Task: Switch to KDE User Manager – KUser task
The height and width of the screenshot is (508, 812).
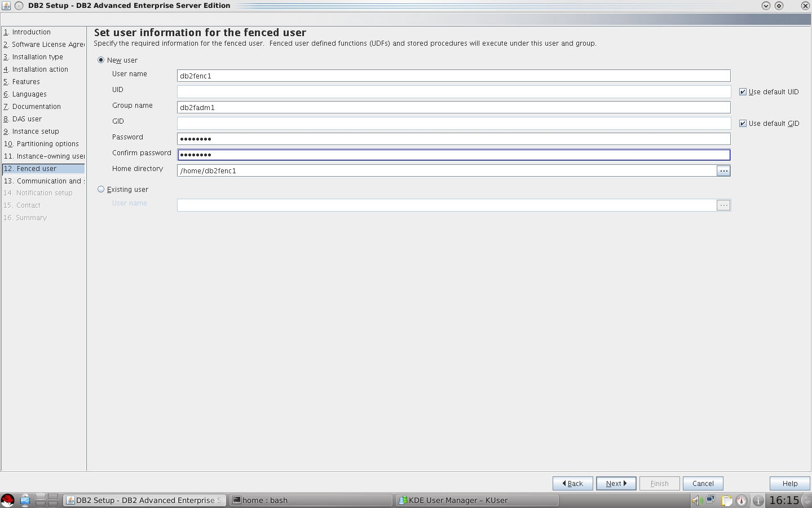Action: pos(477,500)
